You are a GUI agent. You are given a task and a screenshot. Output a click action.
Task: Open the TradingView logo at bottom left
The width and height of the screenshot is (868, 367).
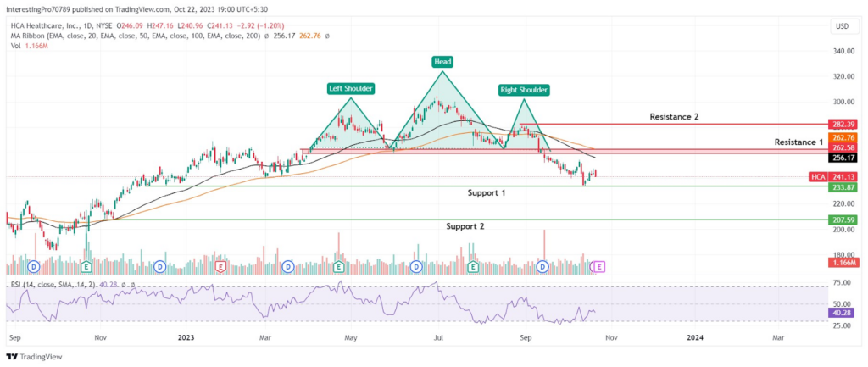pos(34,357)
